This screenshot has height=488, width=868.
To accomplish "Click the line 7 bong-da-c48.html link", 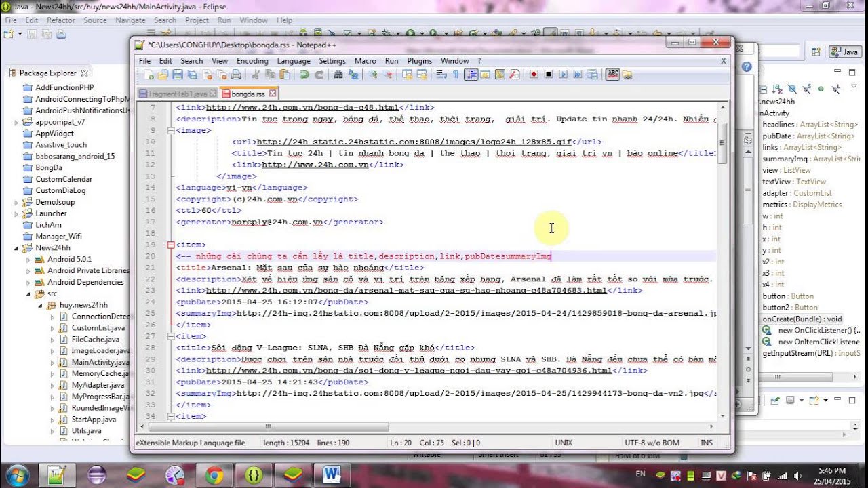I will [x=302, y=107].
